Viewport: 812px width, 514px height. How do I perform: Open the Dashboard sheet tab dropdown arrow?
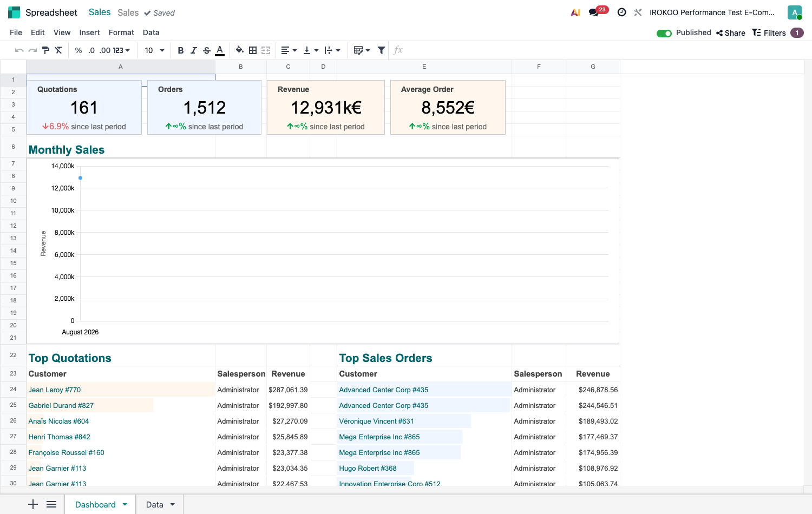(125, 504)
